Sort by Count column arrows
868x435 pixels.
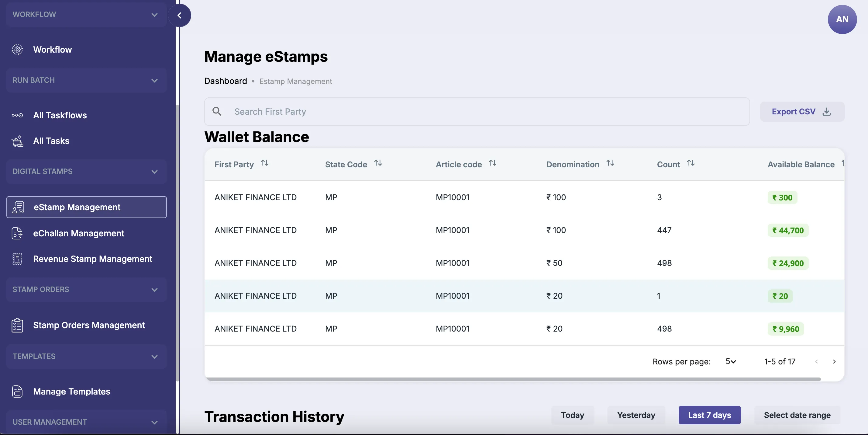pos(691,163)
